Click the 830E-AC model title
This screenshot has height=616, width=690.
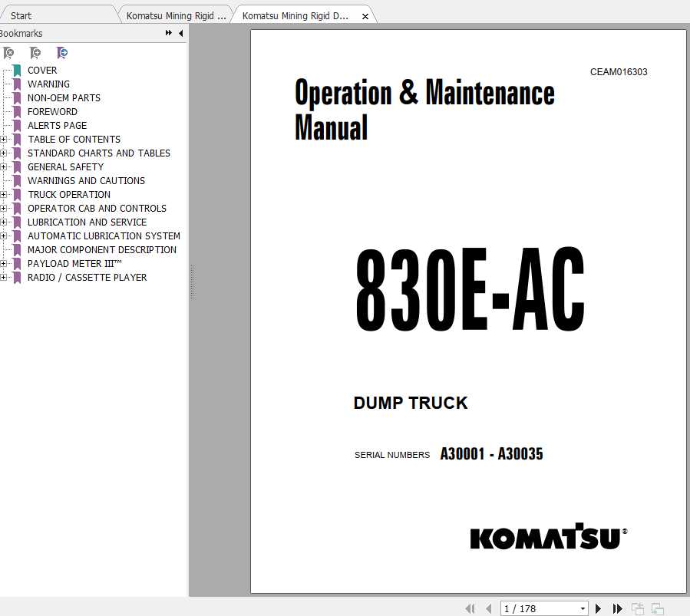click(470, 289)
